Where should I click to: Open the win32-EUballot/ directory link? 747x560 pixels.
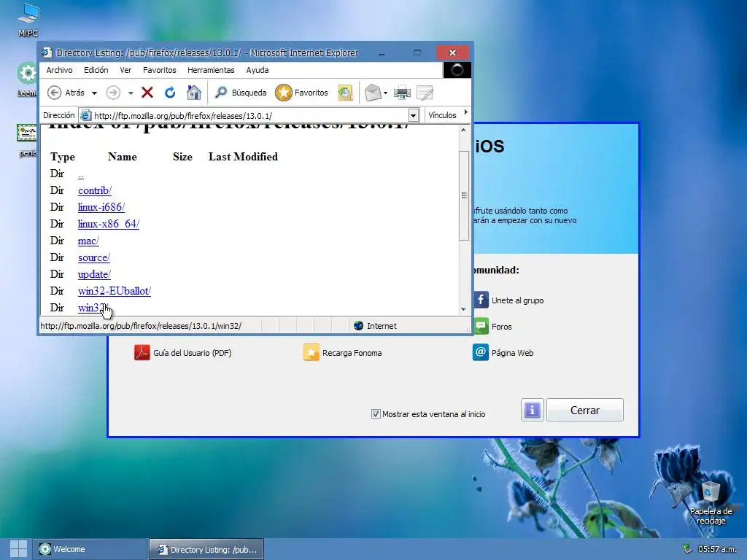tap(114, 291)
